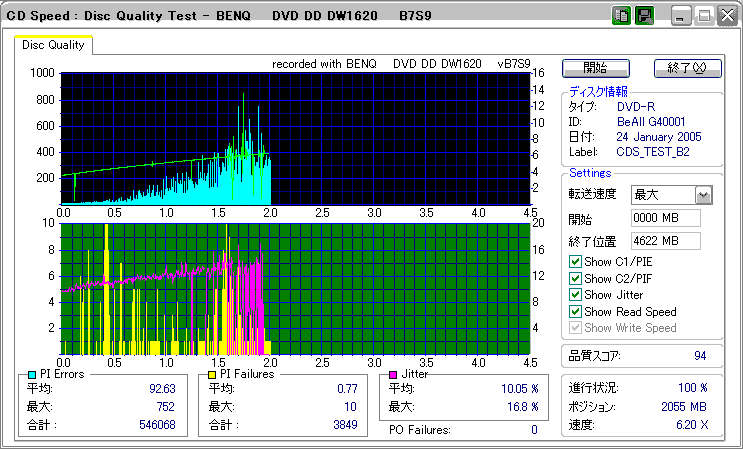Toggle the Show C2/PIF checkbox

574,278
